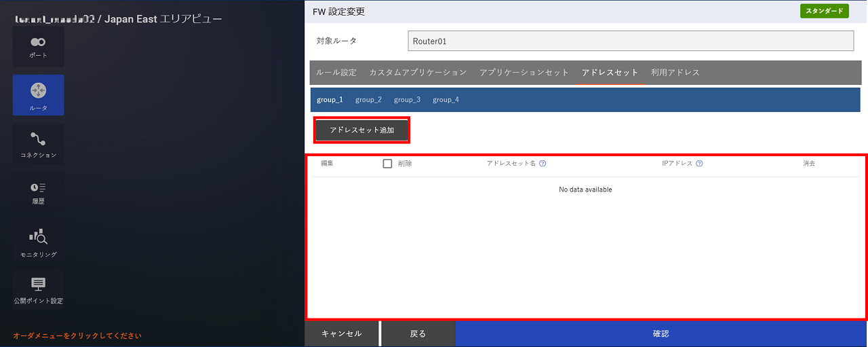
Task: Click the アドレスセット追加 button
Action: [x=362, y=130]
